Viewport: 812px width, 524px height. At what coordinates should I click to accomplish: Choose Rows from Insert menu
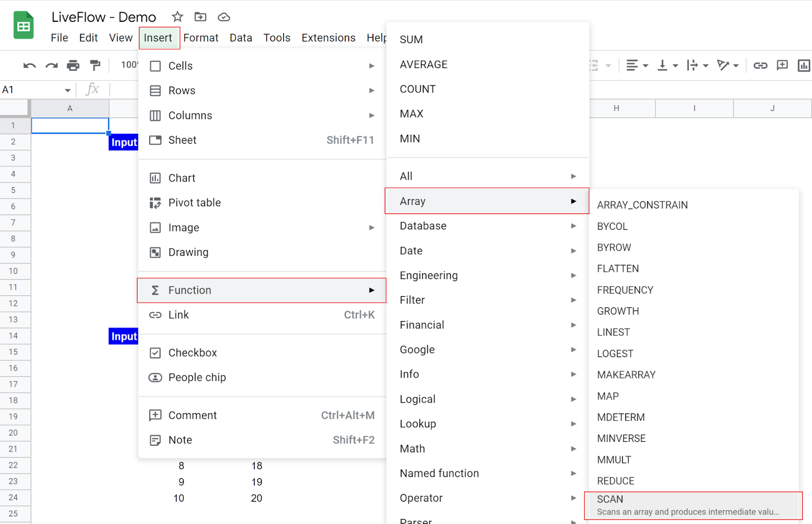pos(262,90)
